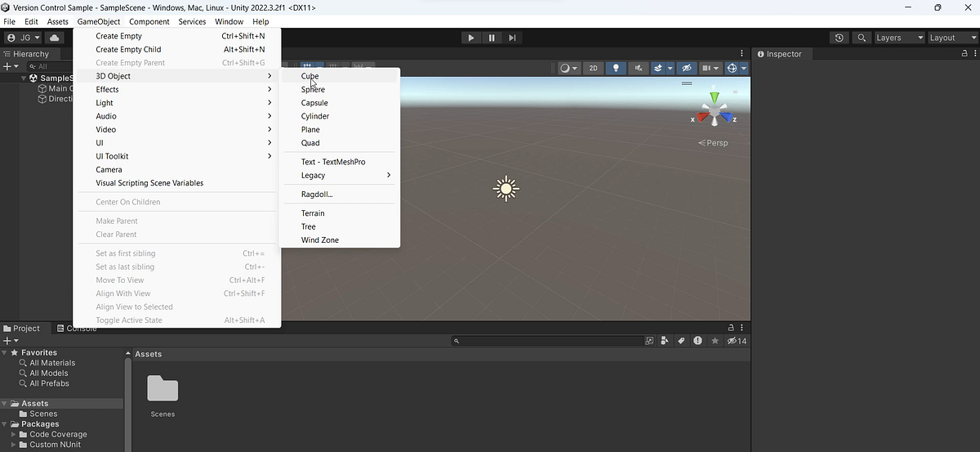
Task: Toggle the Inspector lock icon
Action: pyautogui.click(x=964, y=54)
